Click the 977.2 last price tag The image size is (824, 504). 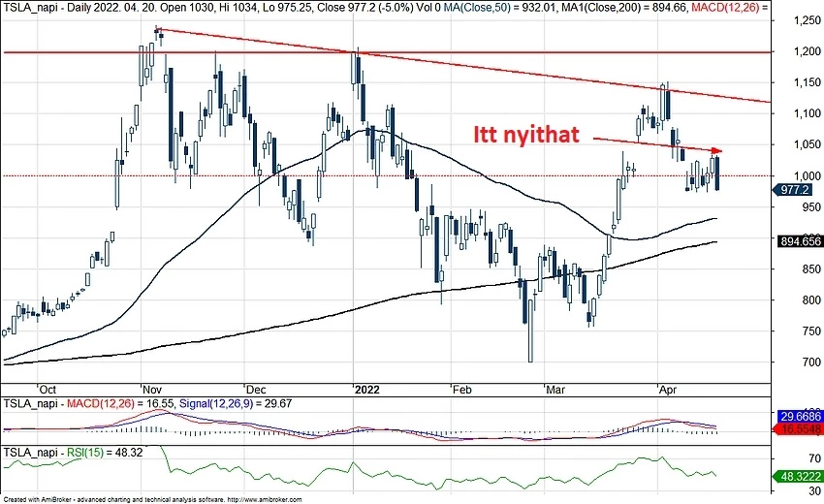point(791,190)
